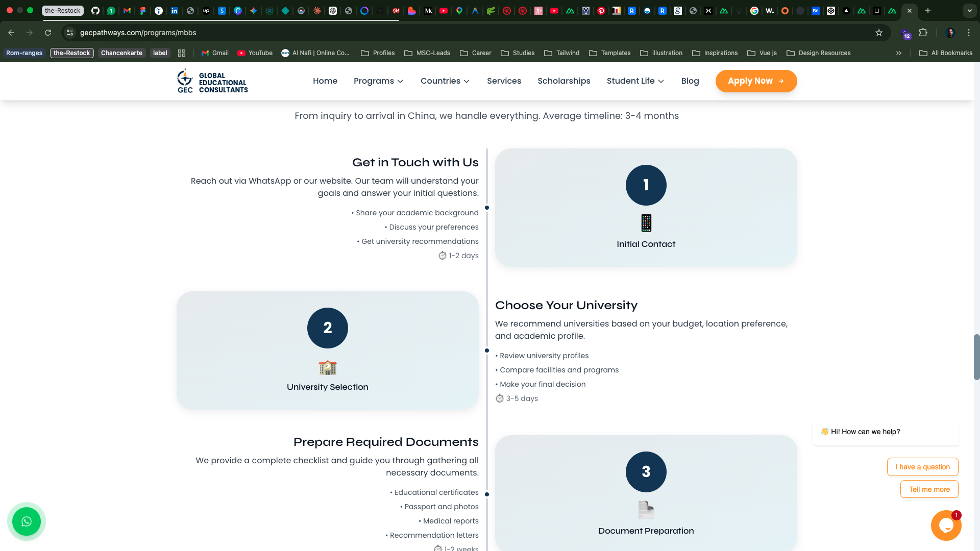Open the orange live chat widget
Viewport: 980px width, 551px height.
946,525
